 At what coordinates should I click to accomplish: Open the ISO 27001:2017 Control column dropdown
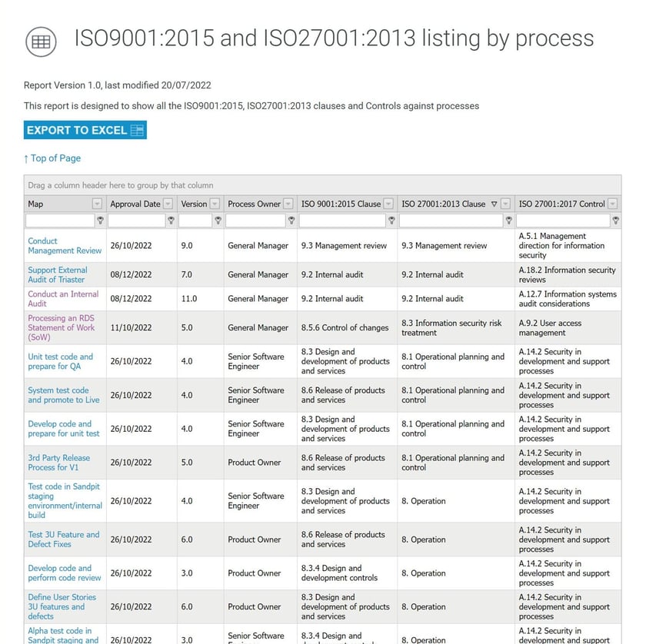click(x=613, y=204)
